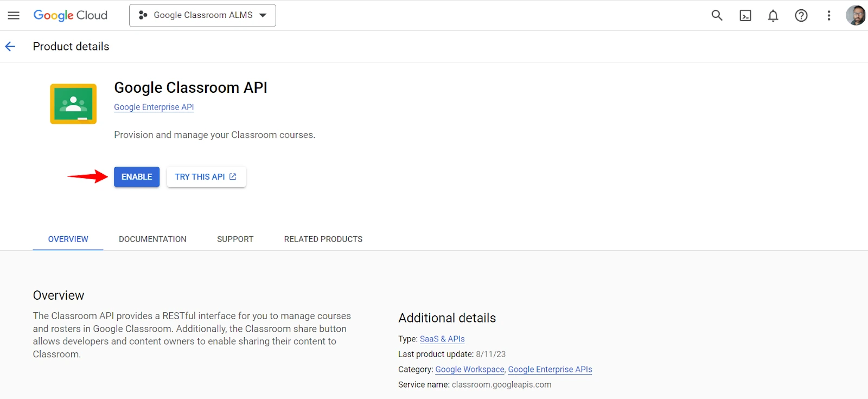The width and height of the screenshot is (868, 399).
Task: Open the Google Enterprise API link
Action: tap(154, 107)
